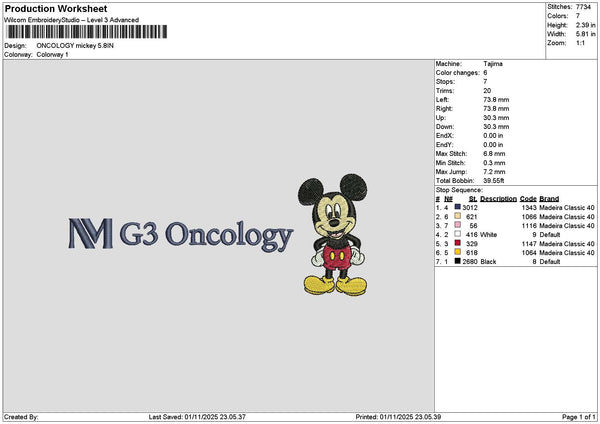
Task: Click the Min Stitch value 0.3 mm
Action: 494,163
